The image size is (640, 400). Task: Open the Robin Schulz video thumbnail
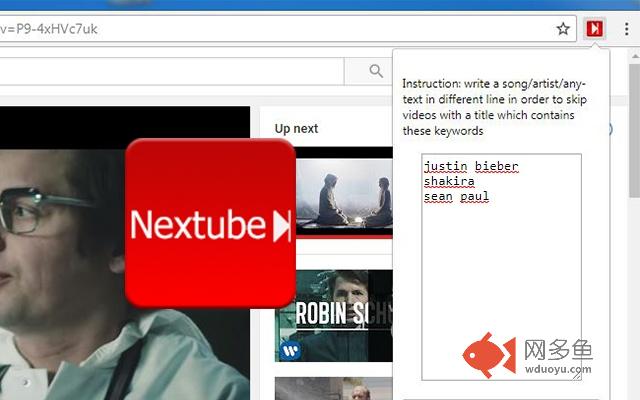tap(335, 315)
